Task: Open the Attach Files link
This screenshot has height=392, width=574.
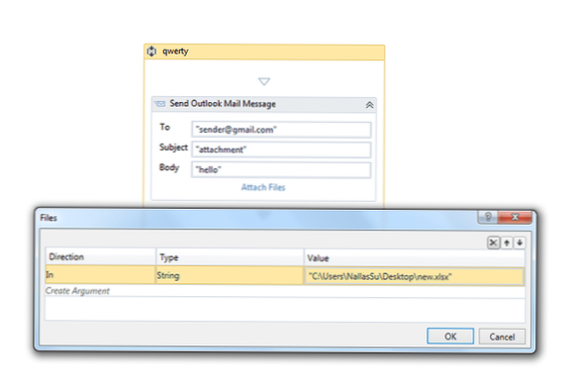Action: 263,187
